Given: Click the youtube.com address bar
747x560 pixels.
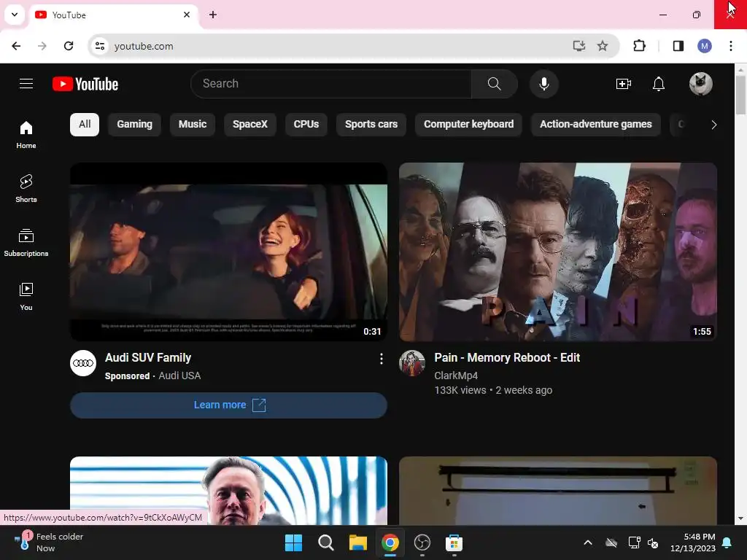Looking at the screenshot, I should click(333, 46).
